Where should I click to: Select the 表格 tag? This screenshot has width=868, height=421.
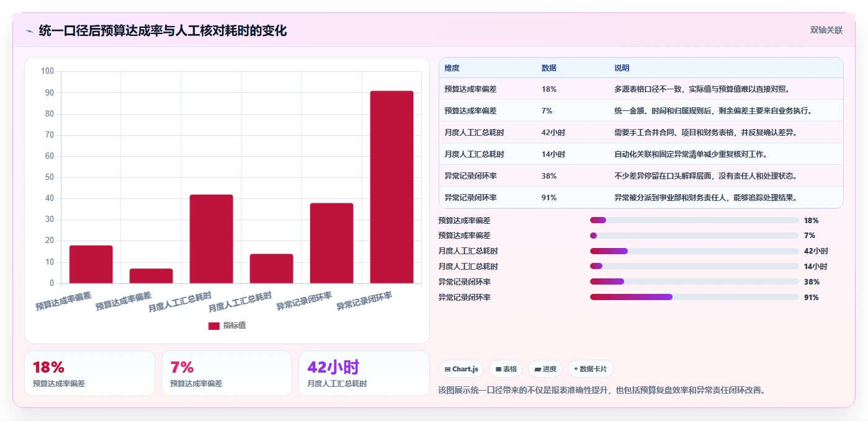tap(506, 369)
